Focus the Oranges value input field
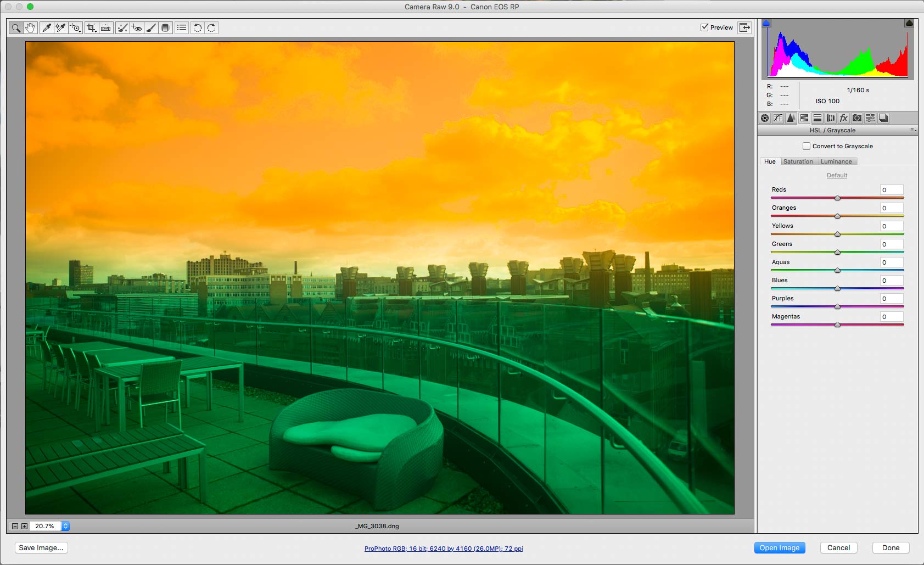 (x=892, y=208)
